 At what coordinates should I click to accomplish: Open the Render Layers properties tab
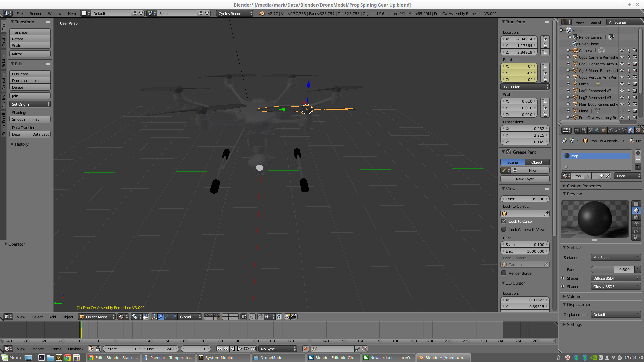click(584, 130)
